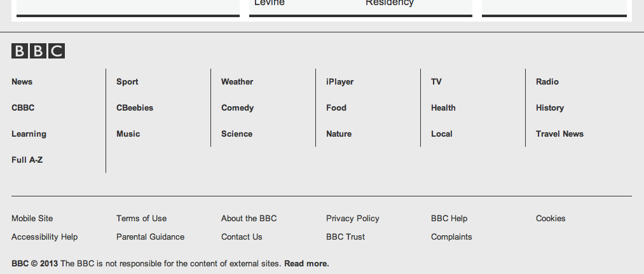Visit the CBeebies page link
This screenshot has width=644, height=274.
point(135,107)
